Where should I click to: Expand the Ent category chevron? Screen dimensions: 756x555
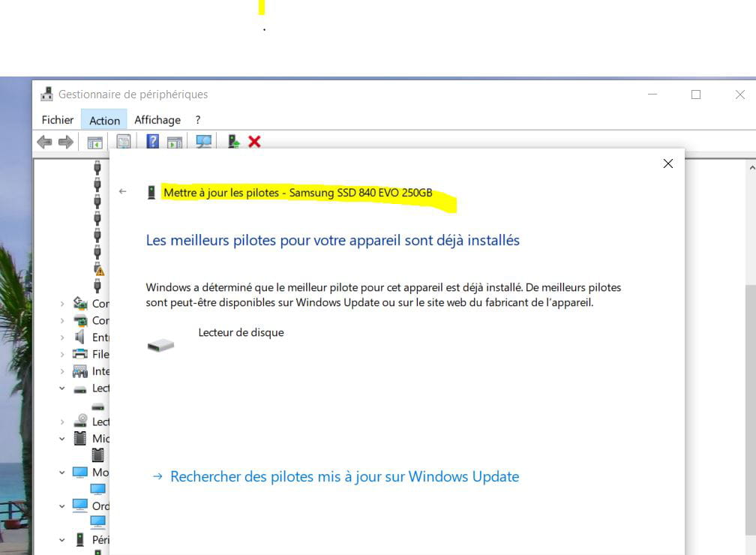tap(62, 337)
